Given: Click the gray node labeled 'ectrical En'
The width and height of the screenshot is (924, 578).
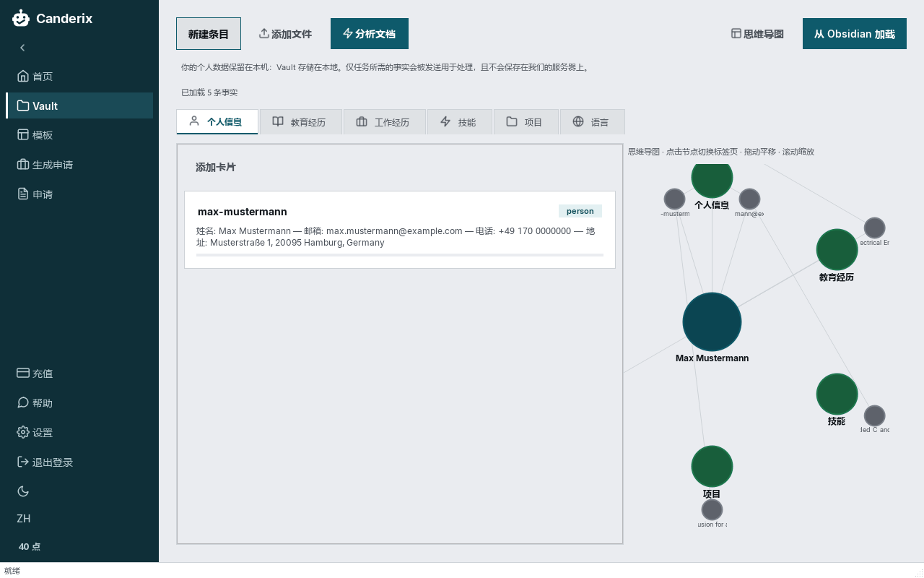Looking at the screenshot, I should coord(874,228).
